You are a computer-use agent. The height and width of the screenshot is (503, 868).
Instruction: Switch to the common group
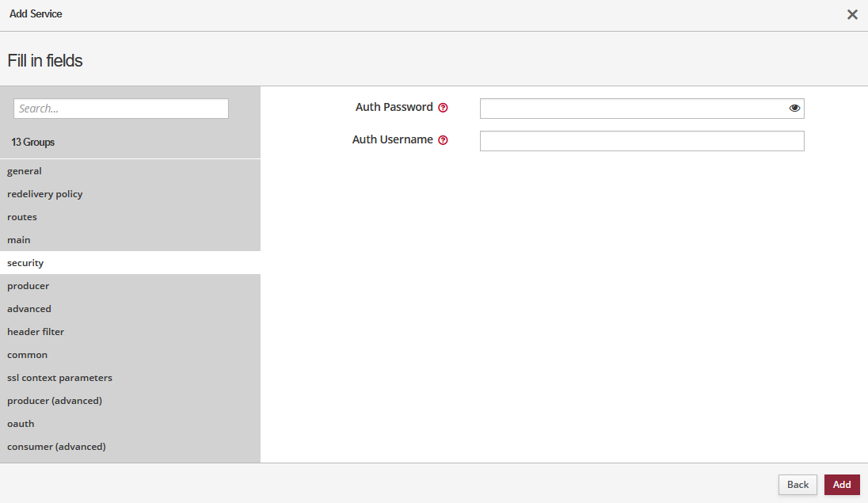(28, 355)
